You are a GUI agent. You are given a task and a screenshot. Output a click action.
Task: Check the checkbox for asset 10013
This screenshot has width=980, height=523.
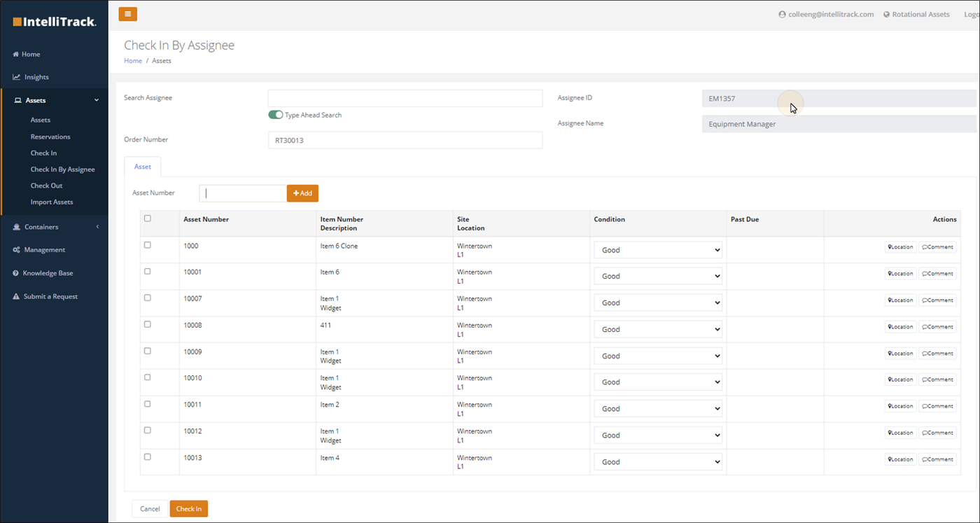[147, 456]
